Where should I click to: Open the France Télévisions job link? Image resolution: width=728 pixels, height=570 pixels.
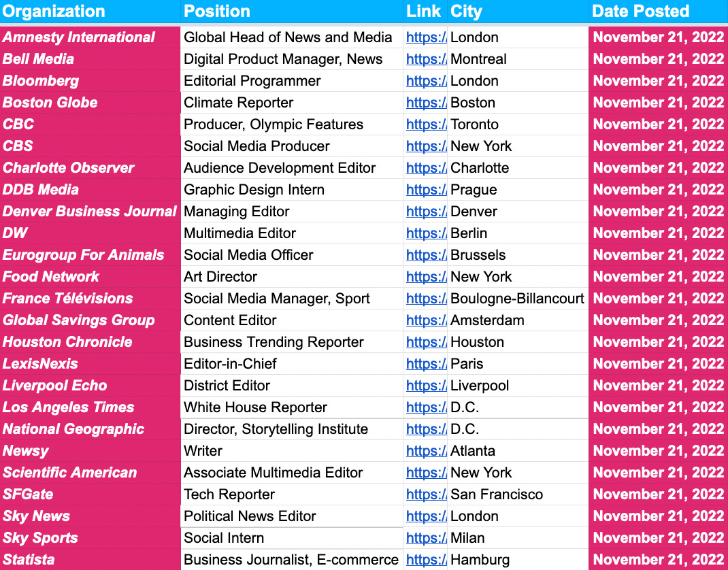tap(426, 299)
